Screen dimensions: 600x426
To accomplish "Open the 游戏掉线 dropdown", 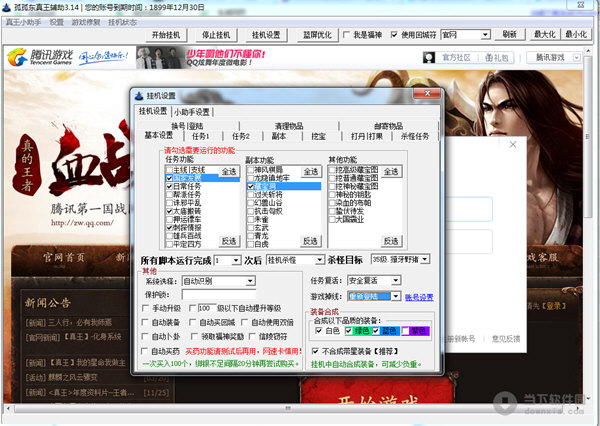I will [374, 297].
